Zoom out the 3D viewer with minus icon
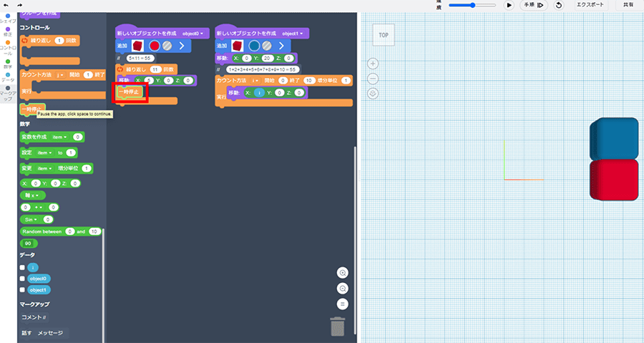 tap(373, 79)
